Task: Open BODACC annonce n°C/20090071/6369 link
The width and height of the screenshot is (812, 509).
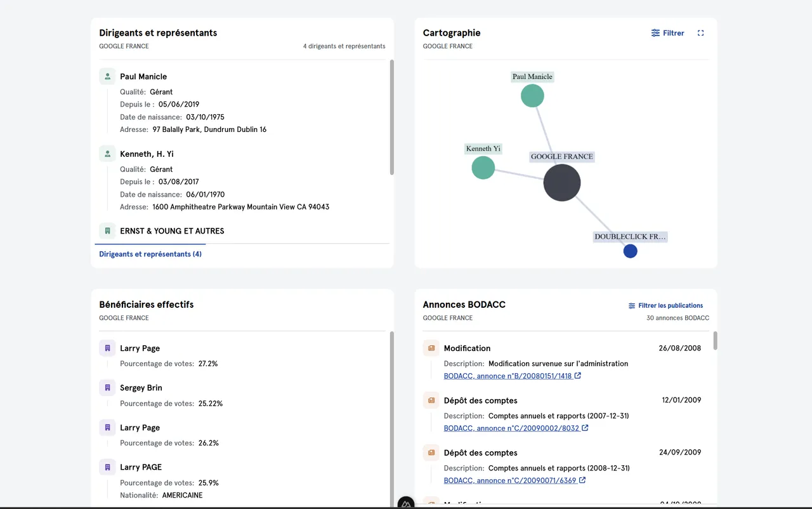Action: click(514, 480)
